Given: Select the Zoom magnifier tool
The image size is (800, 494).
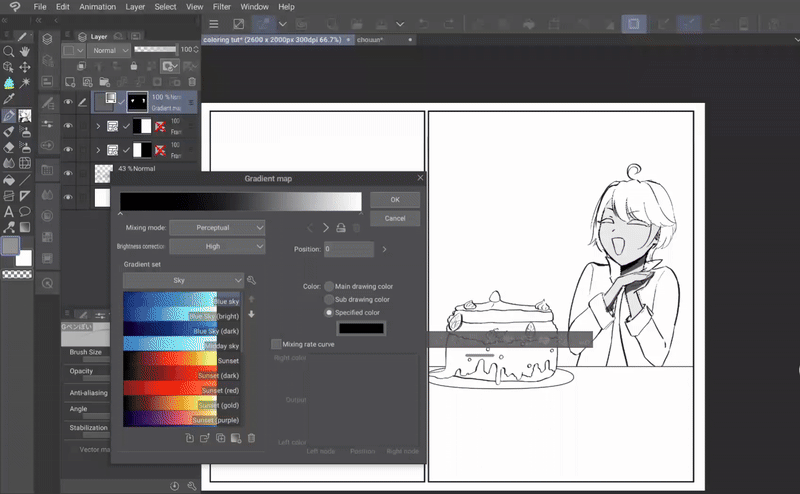Looking at the screenshot, I should coord(8,51).
